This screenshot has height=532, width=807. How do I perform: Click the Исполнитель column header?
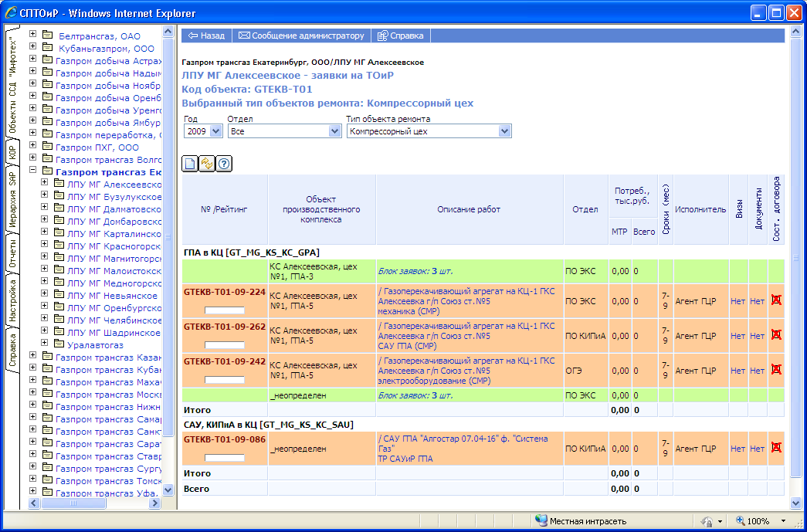tap(700, 209)
